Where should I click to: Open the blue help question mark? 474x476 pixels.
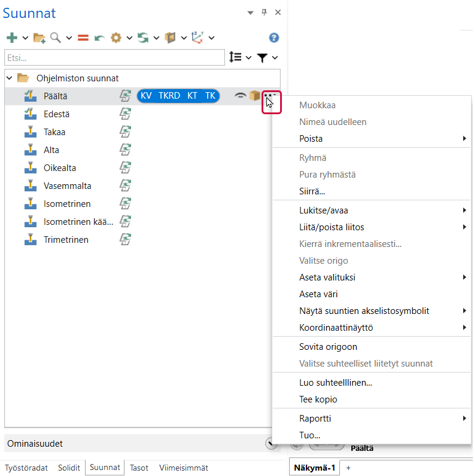point(274,38)
